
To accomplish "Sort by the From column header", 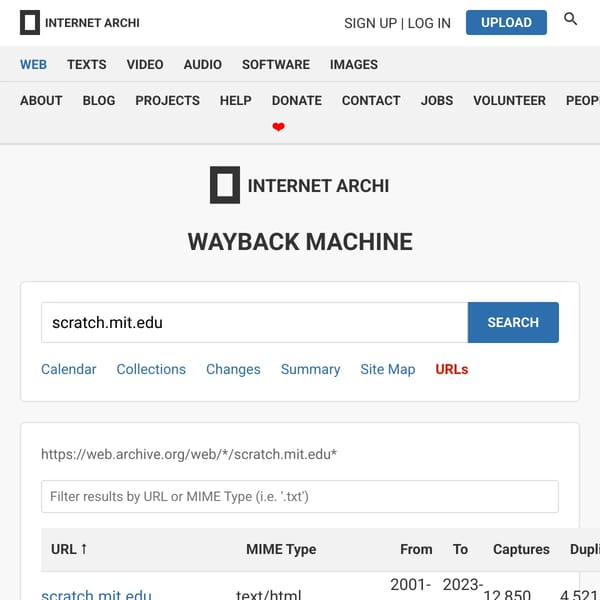I will [416, 549].
